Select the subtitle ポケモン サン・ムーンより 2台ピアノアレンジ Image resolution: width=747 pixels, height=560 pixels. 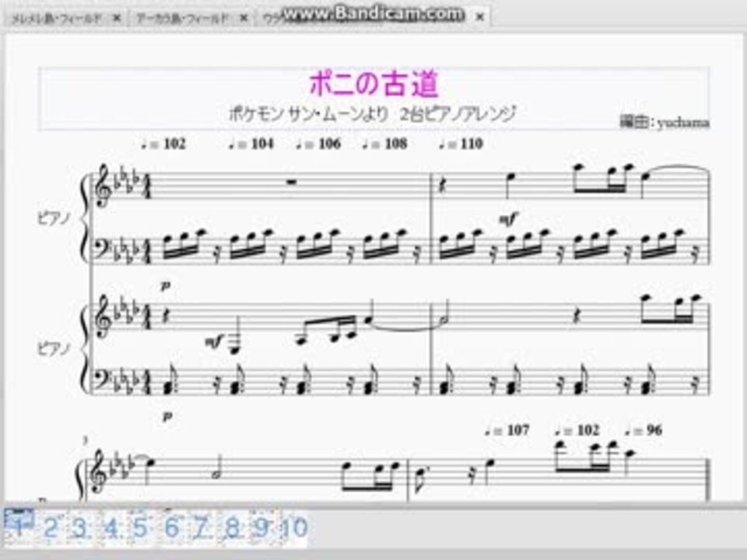pos(373,114)
